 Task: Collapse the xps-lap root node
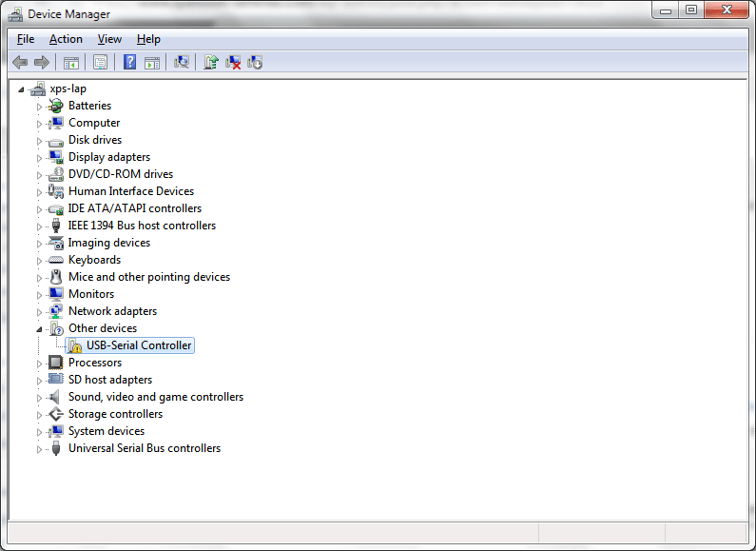21,89
